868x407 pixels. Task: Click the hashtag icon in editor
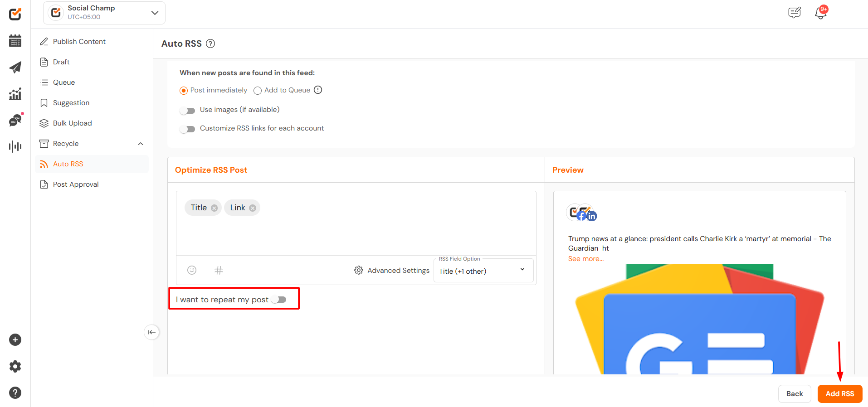click(x=219, y=270)
